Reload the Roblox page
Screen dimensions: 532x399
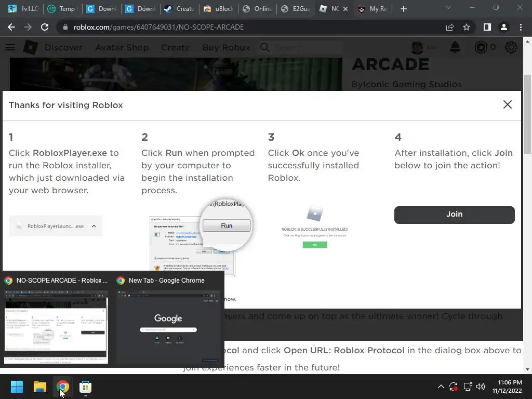[x=45, y=27]
